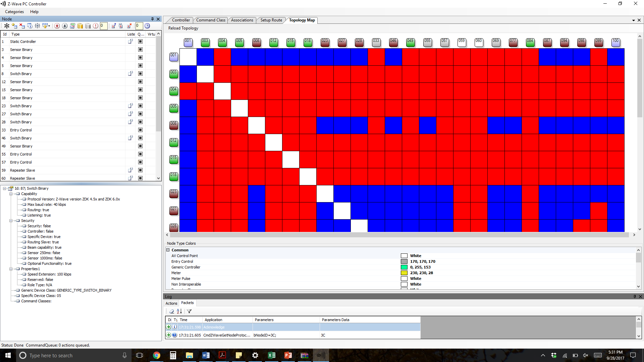Click the log filter funnel icon
Viewport: 644px width, 362px height.
(189, 311)
